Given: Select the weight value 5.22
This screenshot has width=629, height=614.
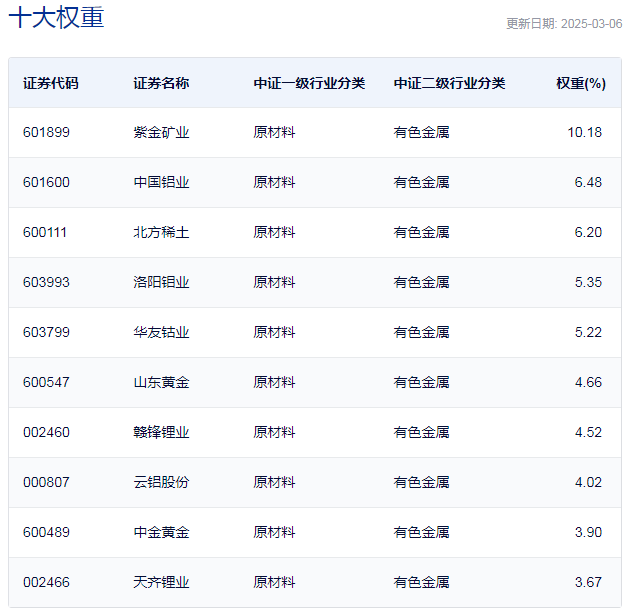Looking at the screenshot, I should 588,332.
